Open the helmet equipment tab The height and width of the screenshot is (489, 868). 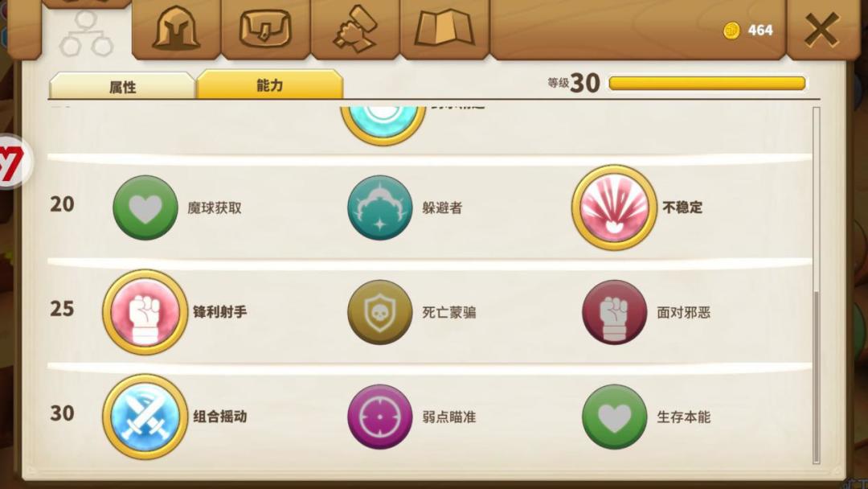point(176,28)
